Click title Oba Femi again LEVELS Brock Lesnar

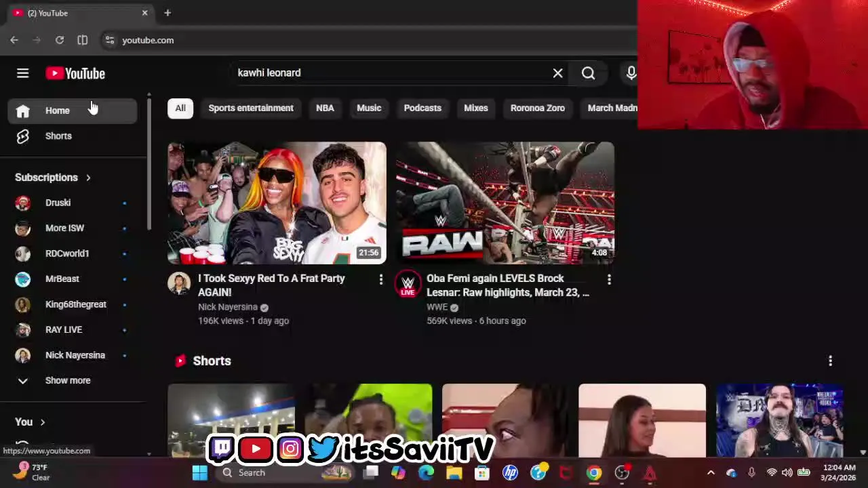coord(508,285)
